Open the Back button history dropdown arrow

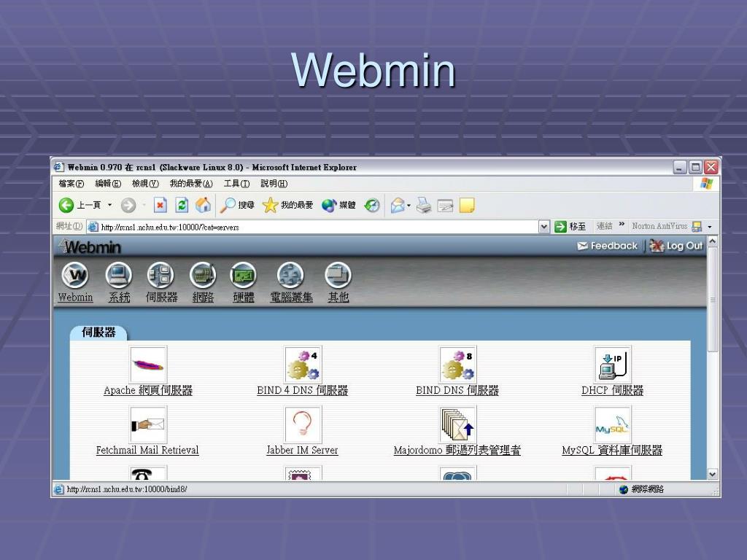[109, 205]
